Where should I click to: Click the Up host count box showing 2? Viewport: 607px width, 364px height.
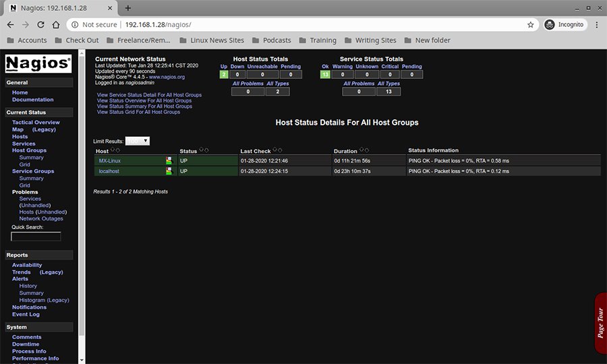click(224, 75)
